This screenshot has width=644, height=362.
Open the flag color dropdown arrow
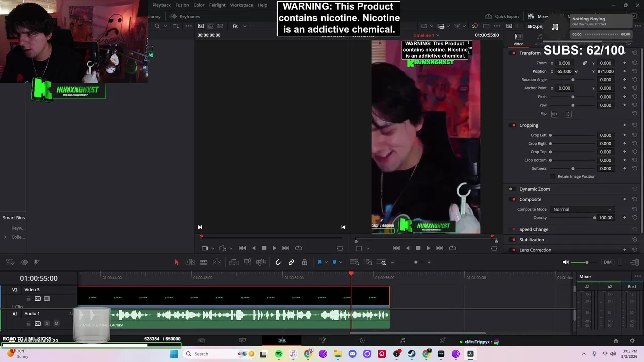(326, 262)
